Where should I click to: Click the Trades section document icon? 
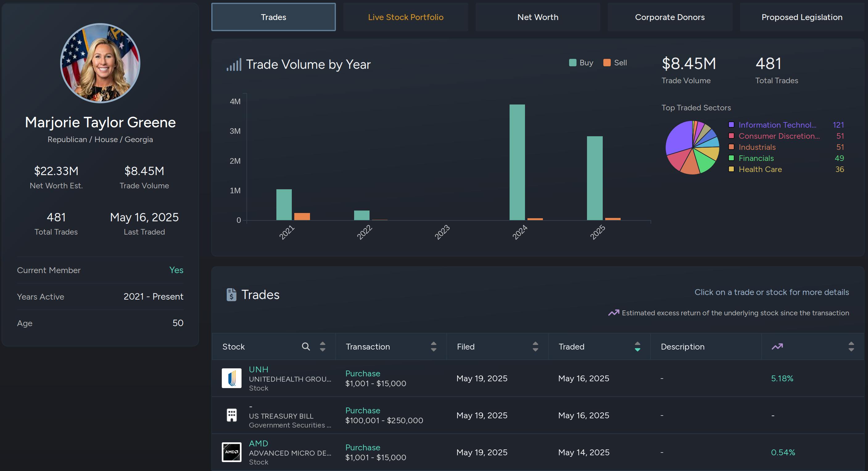click(231, 295)
